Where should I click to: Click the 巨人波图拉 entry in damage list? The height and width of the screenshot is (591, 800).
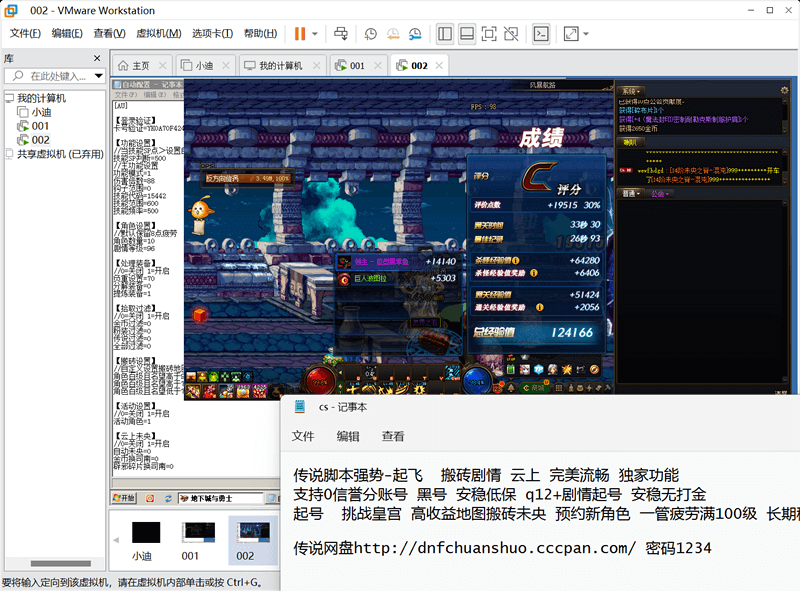pyautogui.click(x=397, y=278)
